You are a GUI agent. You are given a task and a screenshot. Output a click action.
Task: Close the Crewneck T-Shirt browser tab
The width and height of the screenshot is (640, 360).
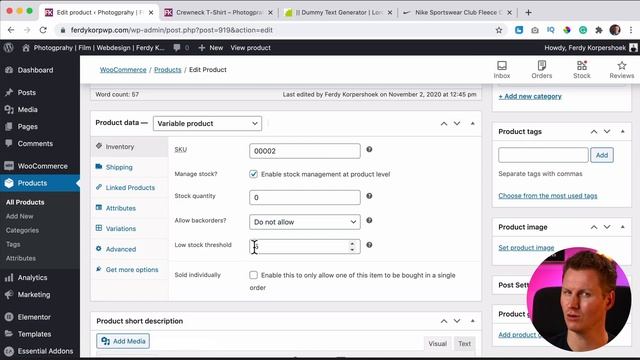tap(270, 13)
